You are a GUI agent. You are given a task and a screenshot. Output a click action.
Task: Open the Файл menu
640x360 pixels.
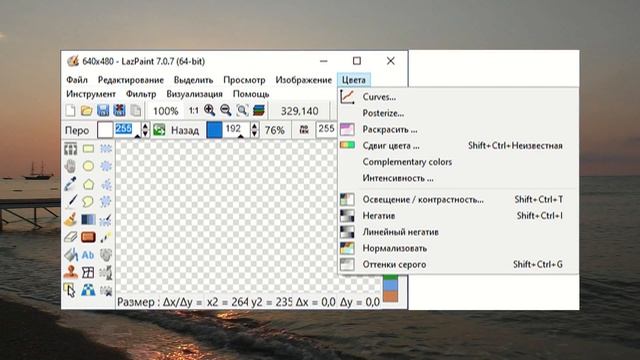(77, 80)
